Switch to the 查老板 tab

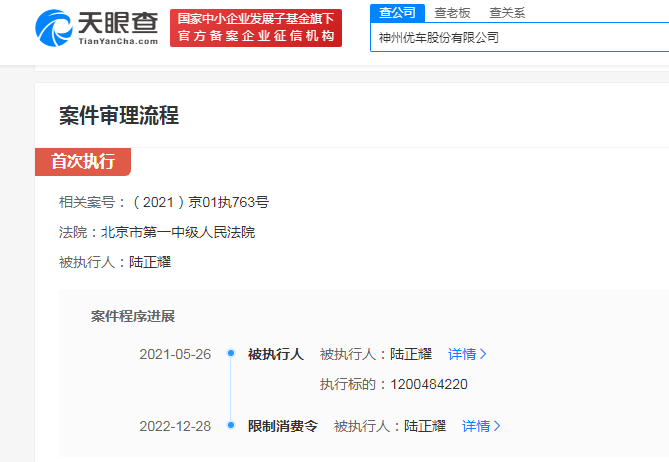[x=452, y=13]
